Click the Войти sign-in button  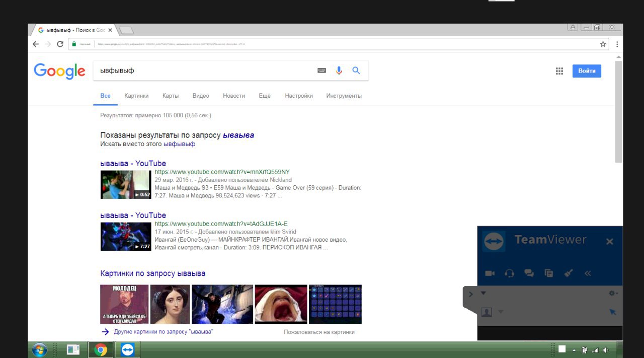point(587,71)
